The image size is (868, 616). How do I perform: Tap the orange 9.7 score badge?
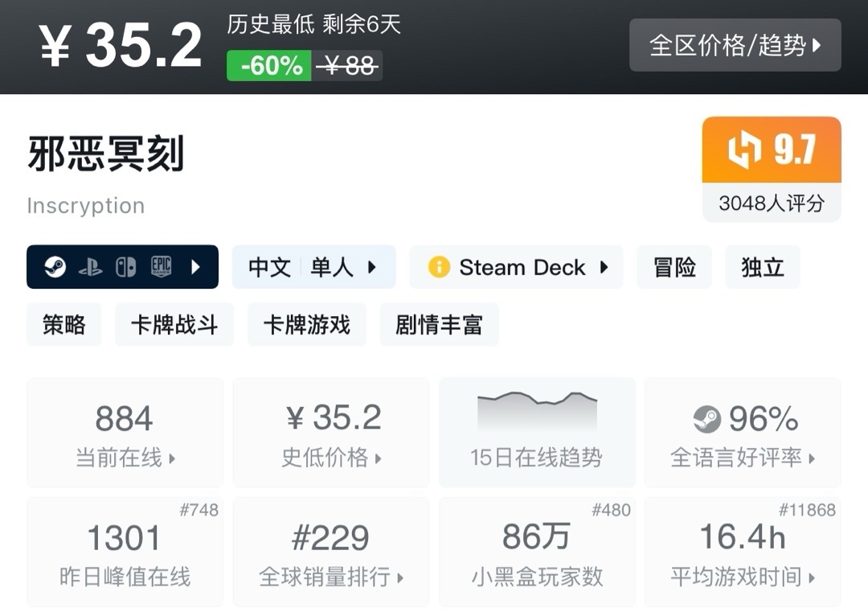coord(772,150)
